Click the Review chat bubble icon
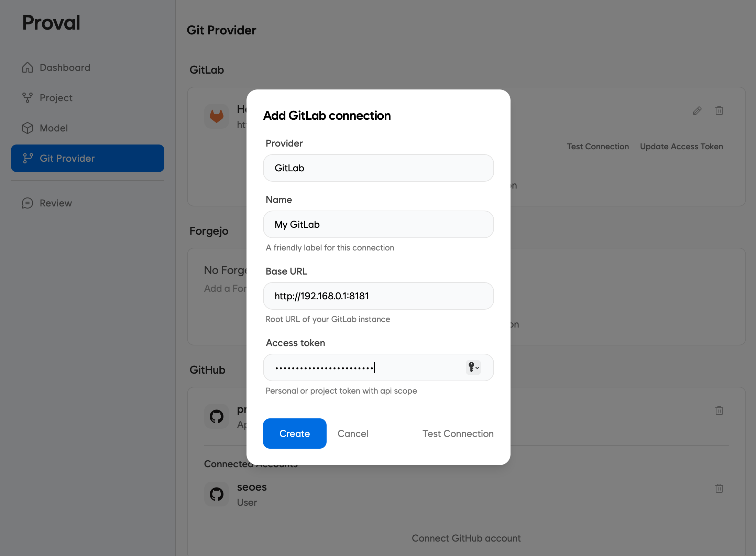Screen dimensions: 756x556 click(x=28, y=203)
